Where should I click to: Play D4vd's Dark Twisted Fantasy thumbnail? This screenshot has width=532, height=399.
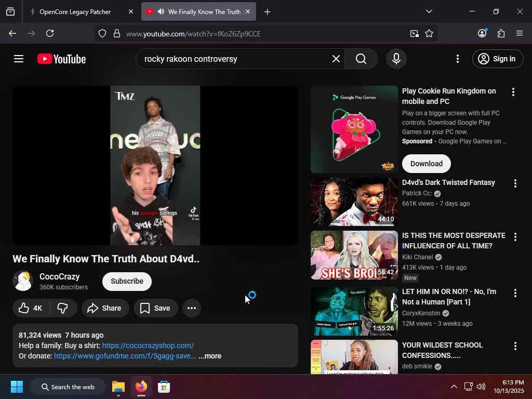[x=354, y=202]
